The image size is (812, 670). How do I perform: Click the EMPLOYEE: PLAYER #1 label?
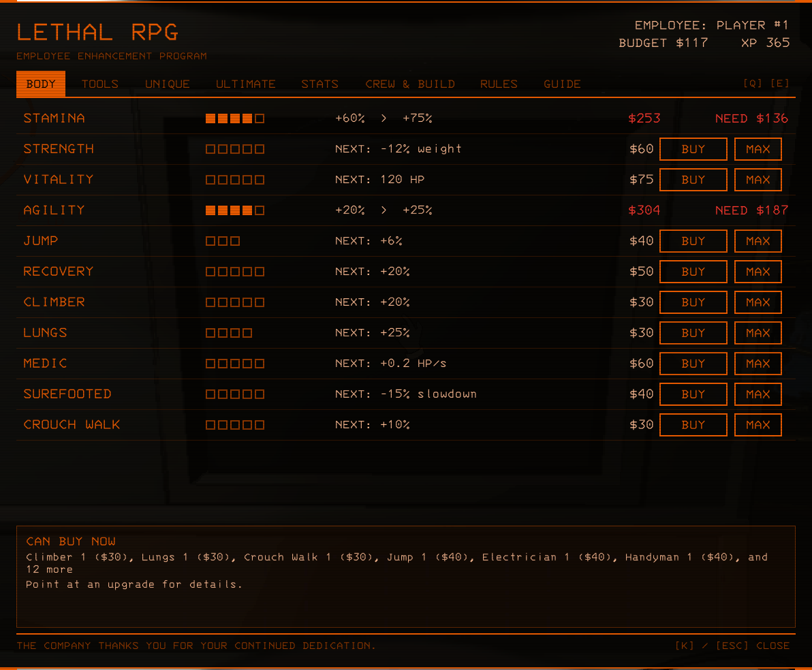[712, 25]
